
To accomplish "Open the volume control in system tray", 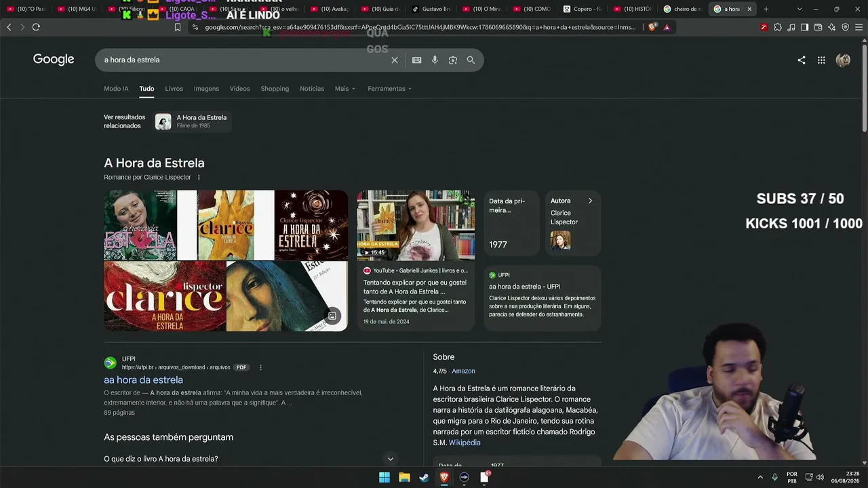I will click(820, 477).
